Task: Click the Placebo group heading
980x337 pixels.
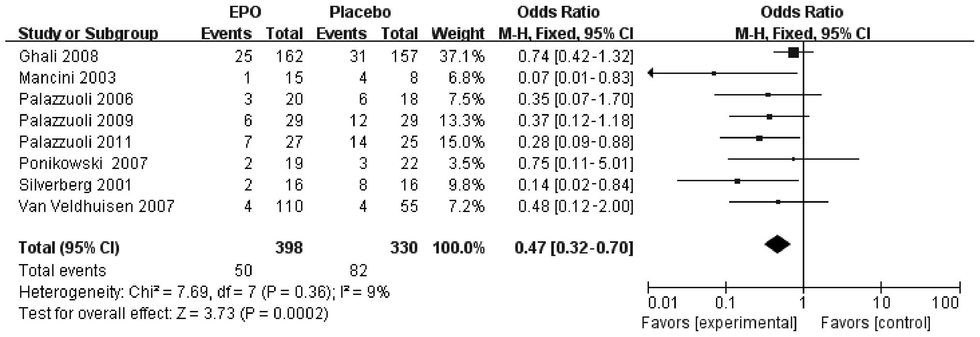Action: point(360,12)
